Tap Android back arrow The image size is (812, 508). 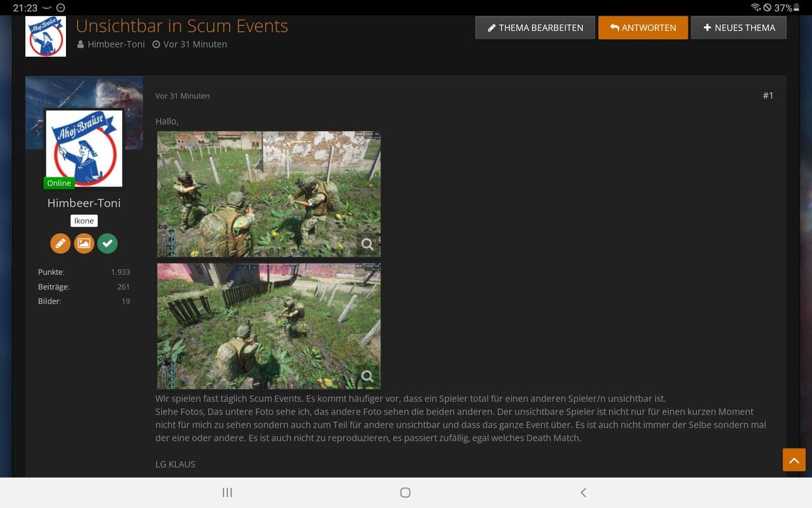pyautogui.click(x=583, y=492)
